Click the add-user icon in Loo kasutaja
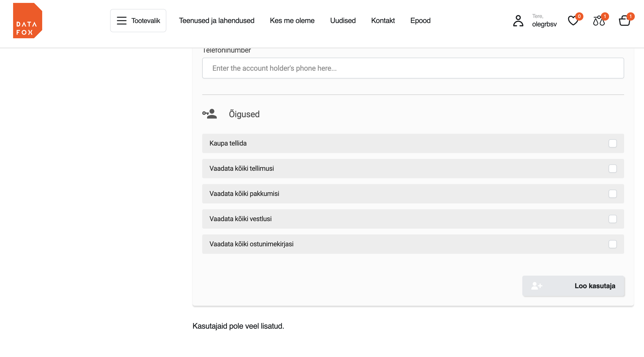The height and width of the screenshot is (357, 644). point(537,286)
